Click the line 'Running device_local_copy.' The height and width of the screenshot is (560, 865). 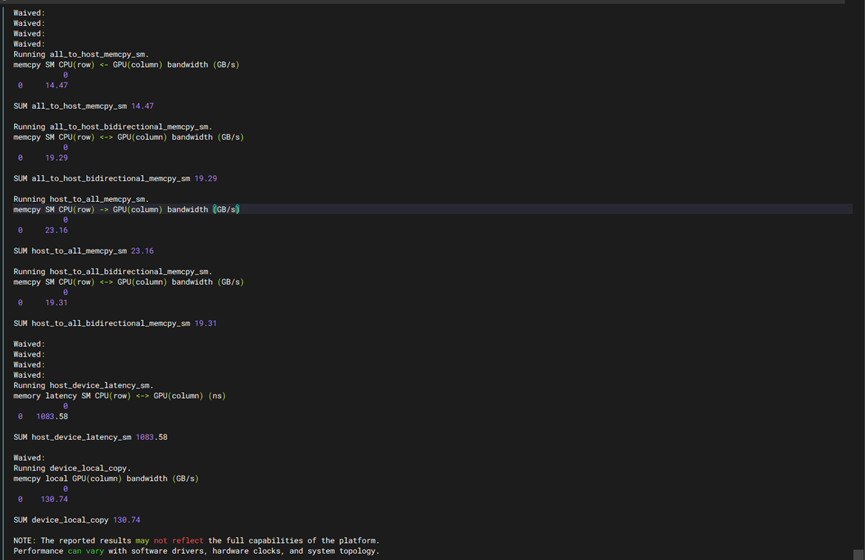click(72, 468)
